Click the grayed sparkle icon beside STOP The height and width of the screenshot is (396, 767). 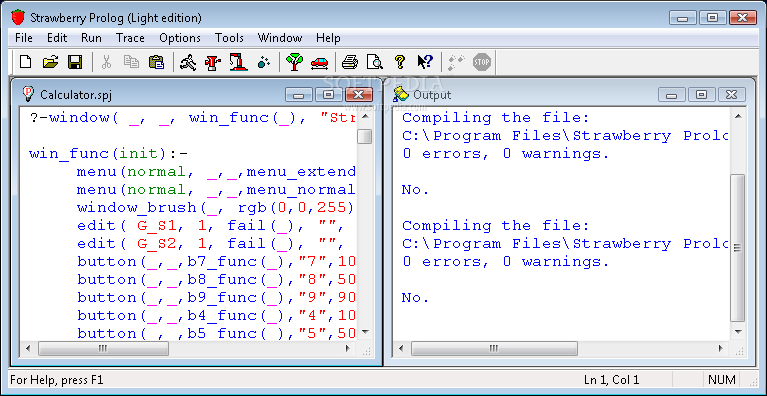456,62
